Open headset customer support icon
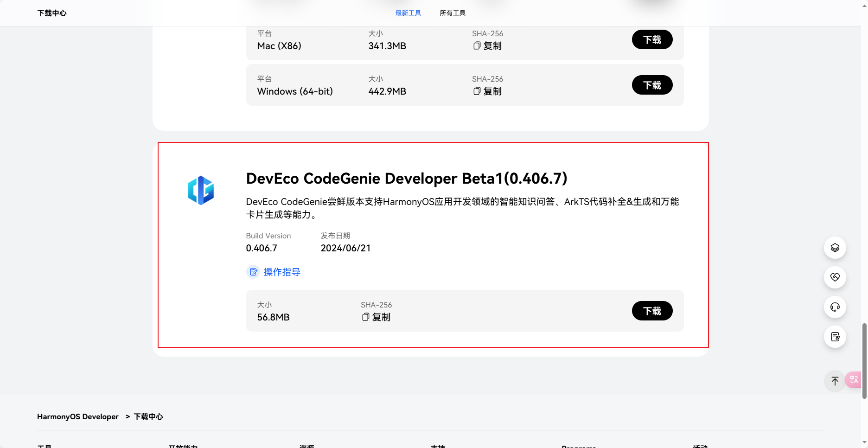Image resolution: width=868 pixels, height=448 pixels. click(x=835, y=307)
